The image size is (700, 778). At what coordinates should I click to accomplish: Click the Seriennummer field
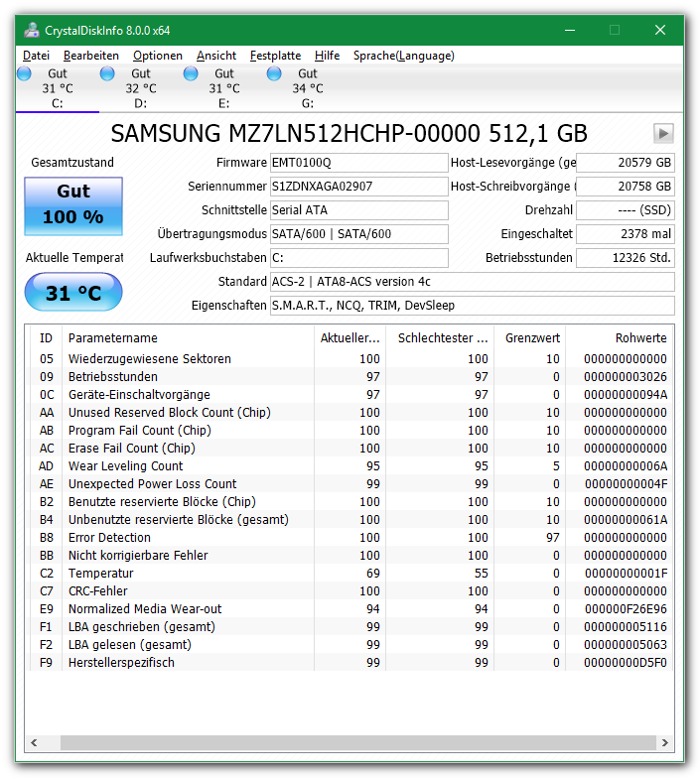[359, 187]
